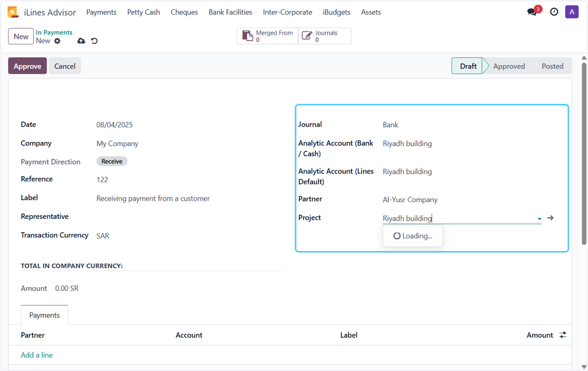Click the scrollbar down arrow
The height and width of the screenshot is (371, 588).
pos(584,366)
